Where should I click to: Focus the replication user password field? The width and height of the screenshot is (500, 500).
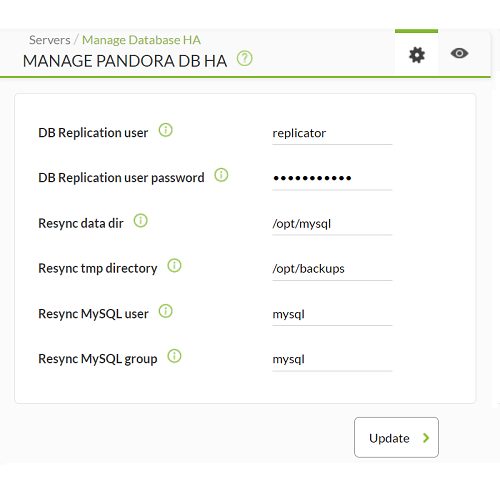tap(332, 179)
